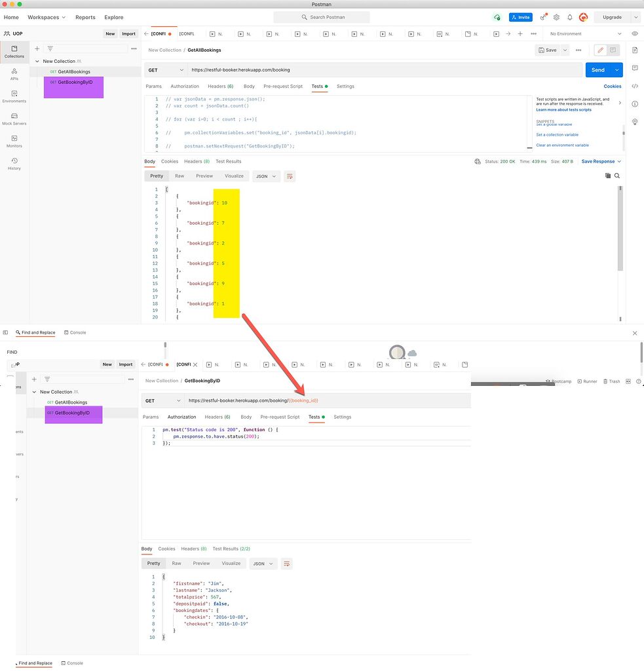Click the search icon in the response pane
Image resolution: width=644 pixels, height=671 pixels.
tap(617, 176)
